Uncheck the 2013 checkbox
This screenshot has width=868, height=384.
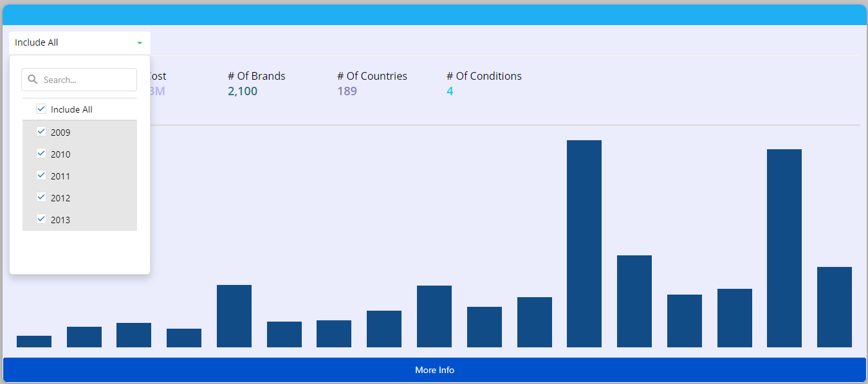[x=41, y=219]
